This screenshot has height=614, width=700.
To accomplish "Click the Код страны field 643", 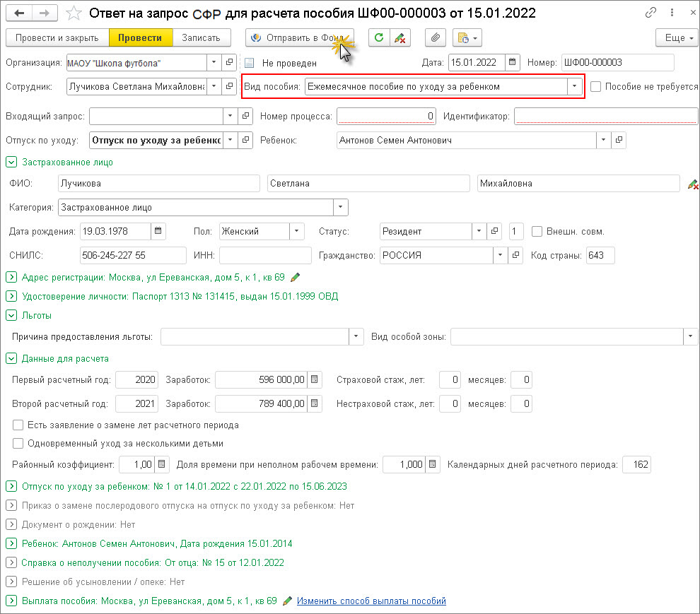I will click(x=600, y=255).
